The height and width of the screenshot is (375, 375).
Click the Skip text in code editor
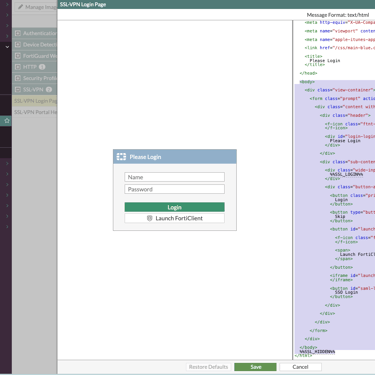point(340,216)
